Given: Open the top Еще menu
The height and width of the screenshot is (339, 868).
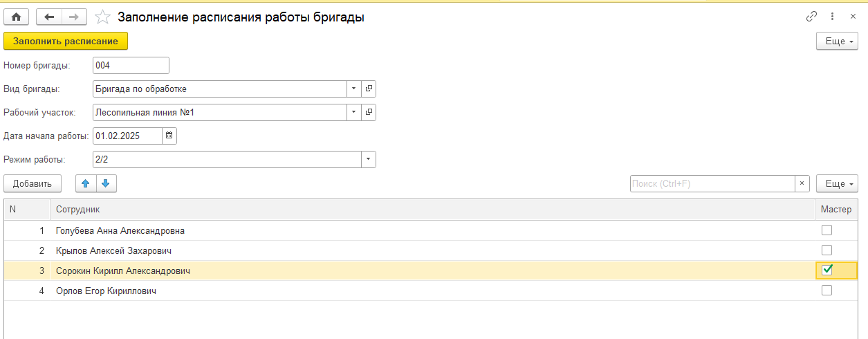Looking at the screenshot, I should pyautogui.click(x=837, y=42).
